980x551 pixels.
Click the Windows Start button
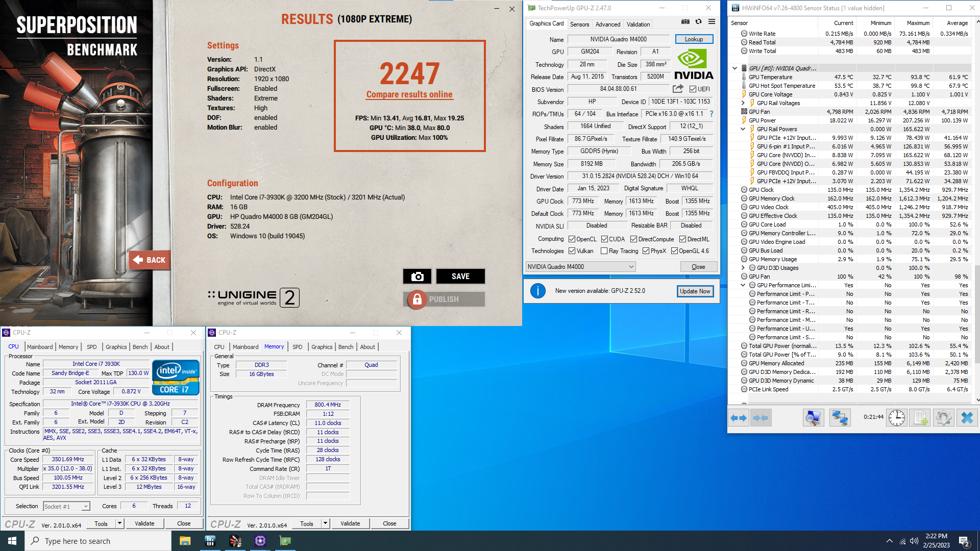[x=12, y=541]
